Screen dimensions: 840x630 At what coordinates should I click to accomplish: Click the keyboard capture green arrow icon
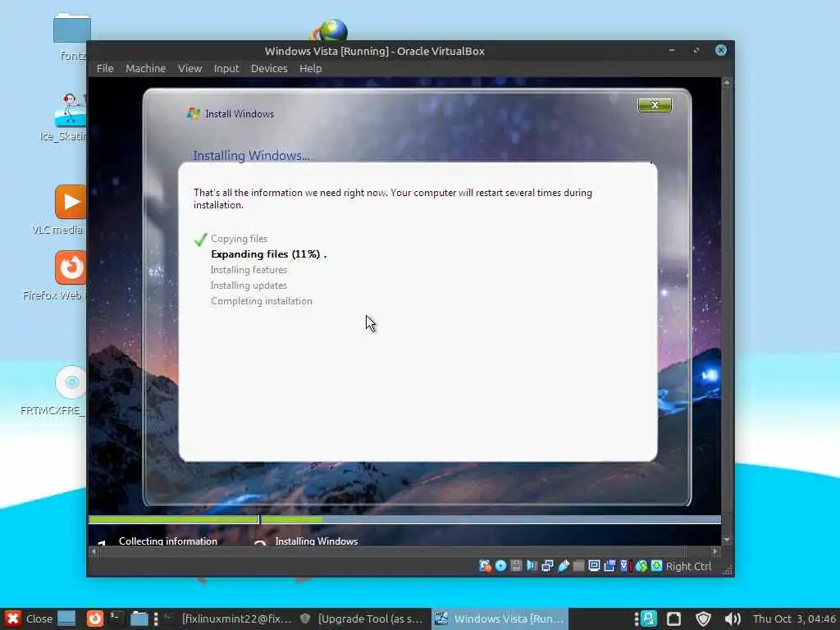tap(656, 566)
